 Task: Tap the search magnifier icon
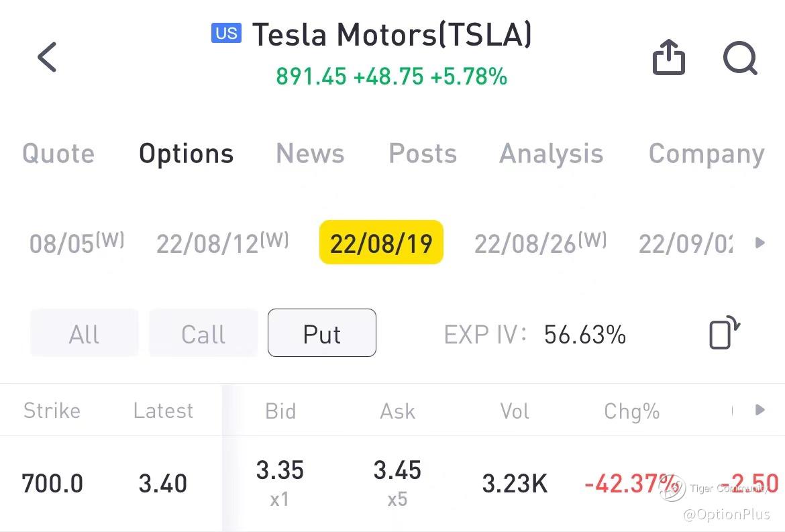point(740,58)
